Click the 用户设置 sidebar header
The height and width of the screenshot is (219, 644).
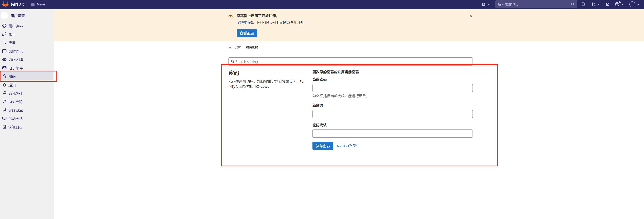[18, 16]
